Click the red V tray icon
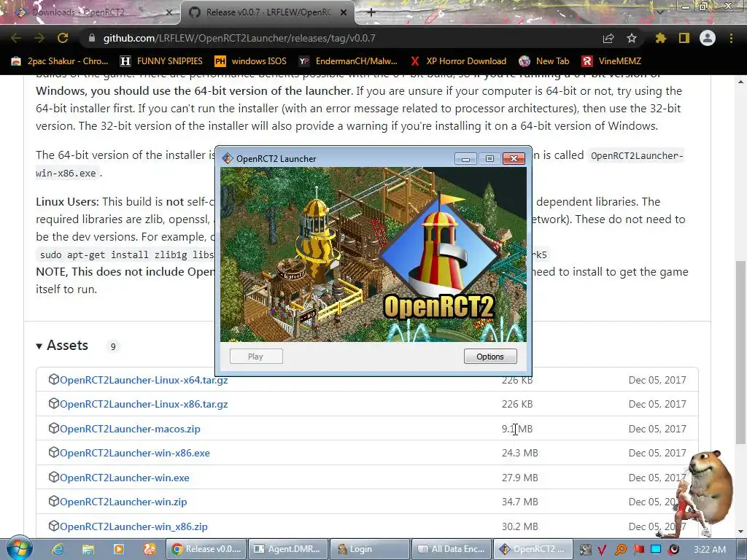747x560 pixels. point(602,550)
